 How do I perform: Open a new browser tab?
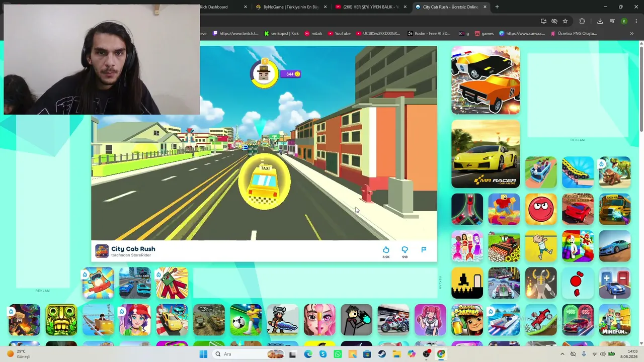coord(497,7)
